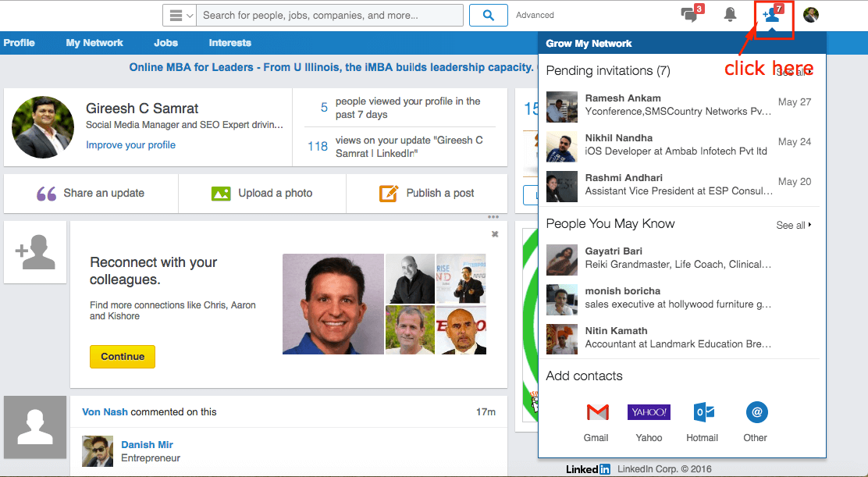The height and width of the screenshot is (477, 868).
Task: Click Gireesh C Samrat profile photo
Action: (43, 126)
